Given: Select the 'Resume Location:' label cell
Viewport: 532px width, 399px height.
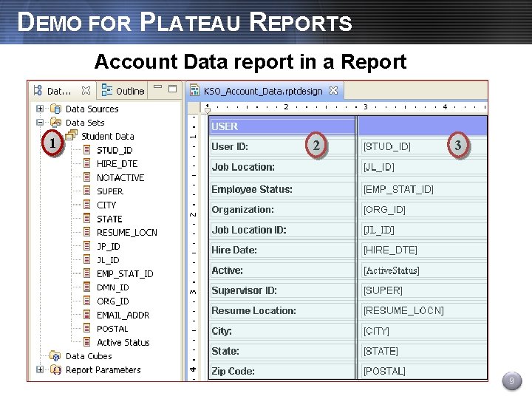Looking at the screenshot, I should (x=282, y=310).
